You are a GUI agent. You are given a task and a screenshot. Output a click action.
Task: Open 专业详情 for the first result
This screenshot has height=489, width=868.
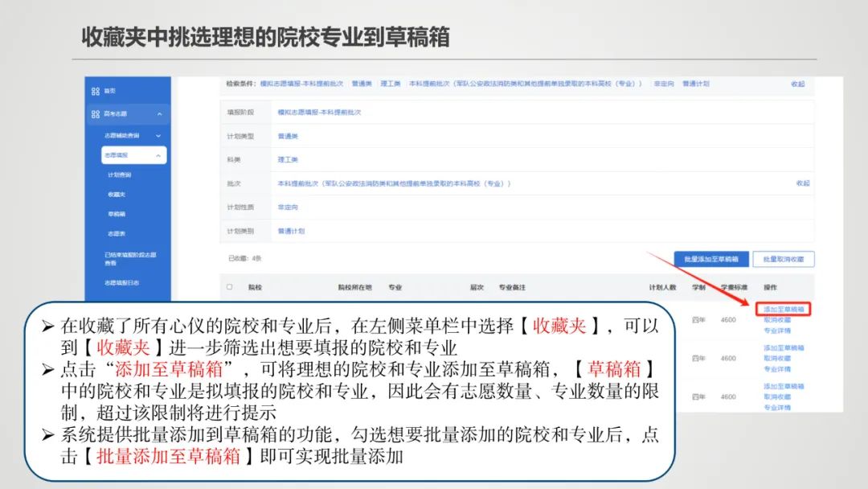point(778,330)
